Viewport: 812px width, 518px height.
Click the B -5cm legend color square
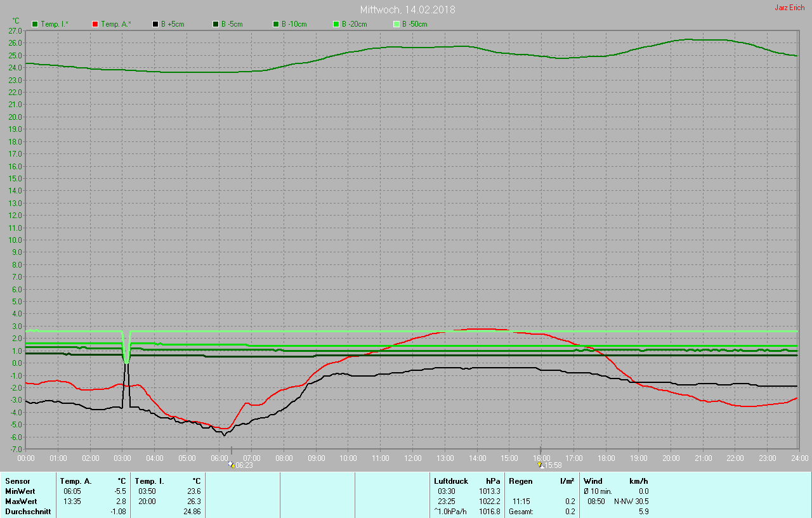[215, 24]
